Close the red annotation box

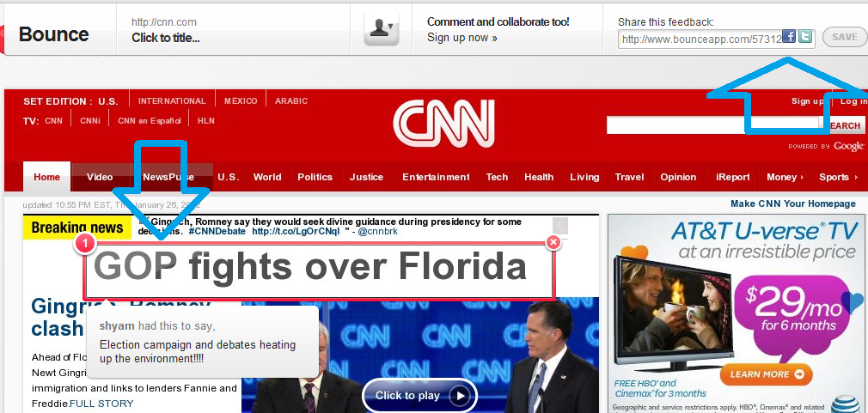click(553, 242)
